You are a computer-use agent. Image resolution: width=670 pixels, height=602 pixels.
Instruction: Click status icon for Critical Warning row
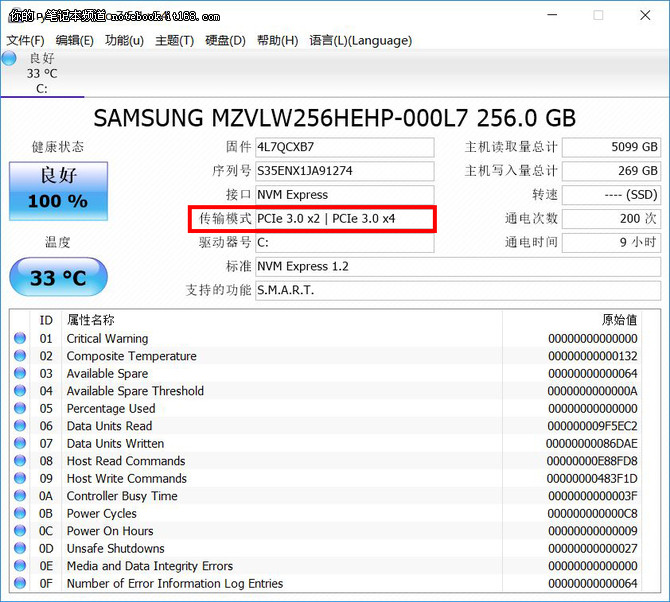pos(20,338)
